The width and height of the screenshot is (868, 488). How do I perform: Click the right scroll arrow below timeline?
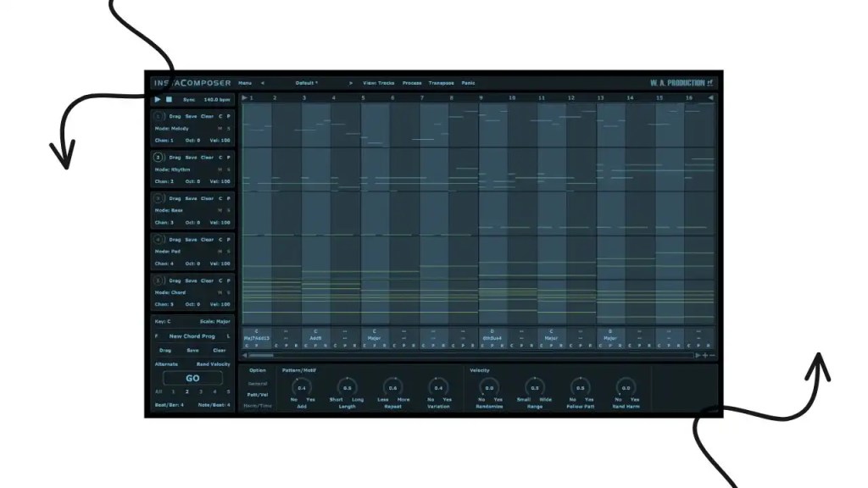(x=698, y=355)
